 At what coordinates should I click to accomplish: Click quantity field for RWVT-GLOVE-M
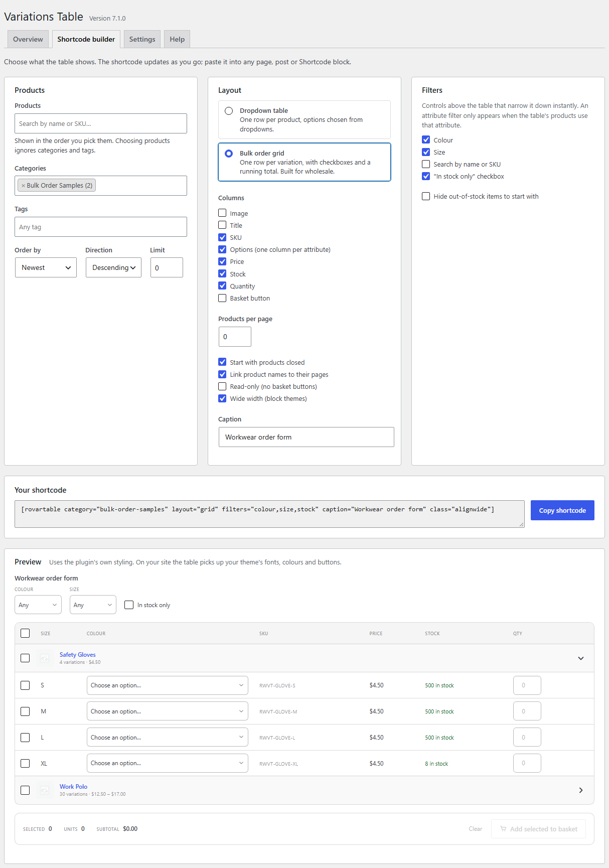point(527,711)
